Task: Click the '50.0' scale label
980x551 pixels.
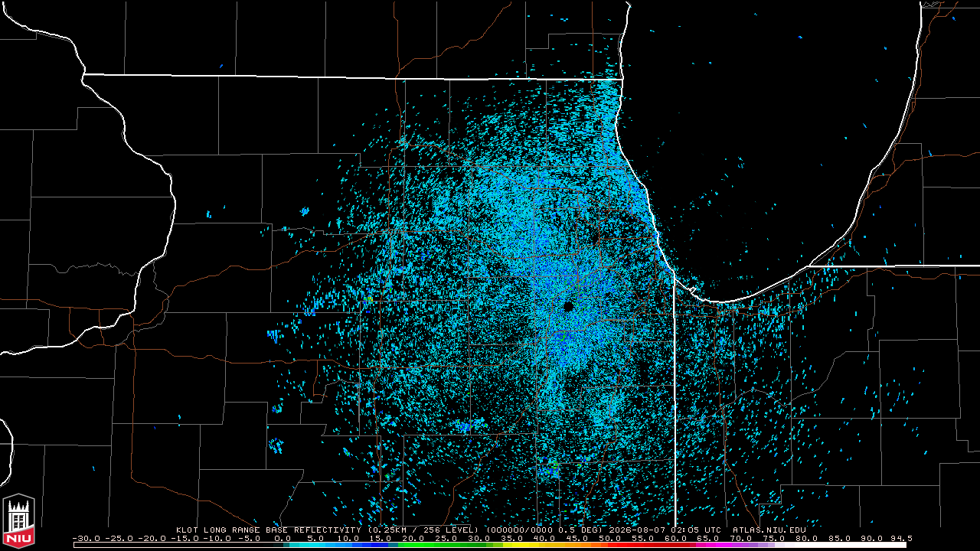Action: (x=610, y=538)
